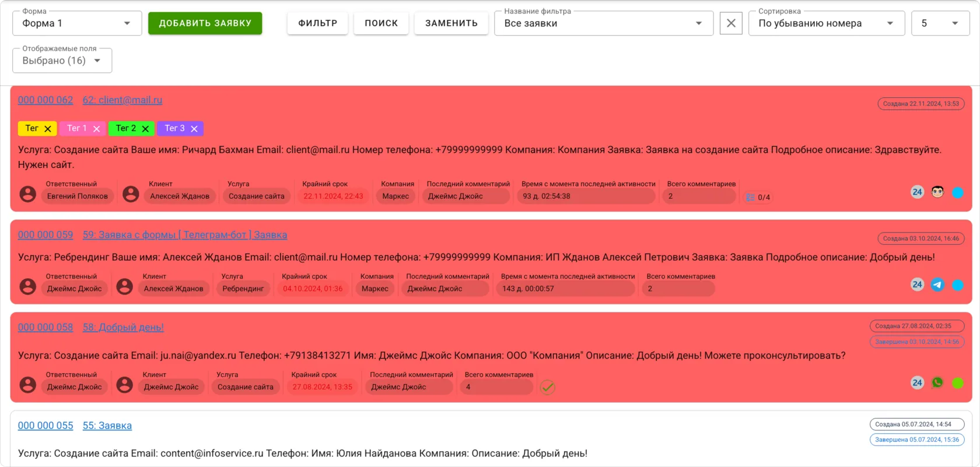The image size is (980, 467).
Task: Click the deadline chip 22.11.2024, 22:43
Action: [333, 196]
